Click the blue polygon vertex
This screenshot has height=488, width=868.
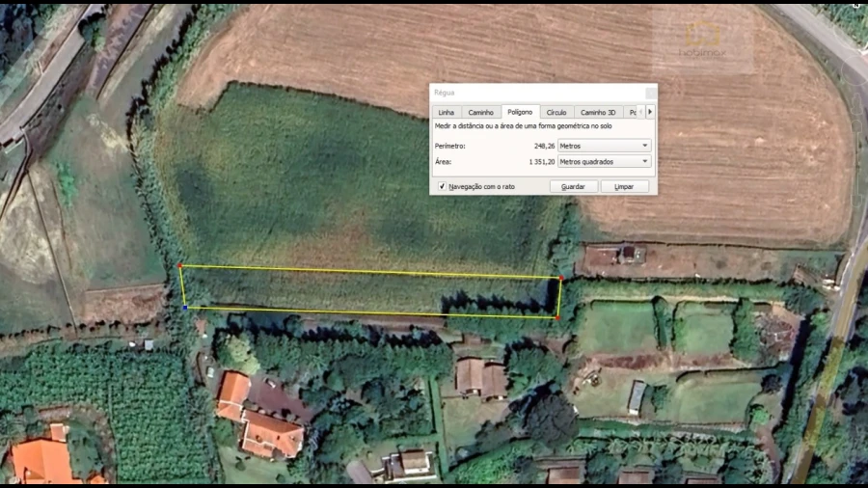(x=185, y=308)
